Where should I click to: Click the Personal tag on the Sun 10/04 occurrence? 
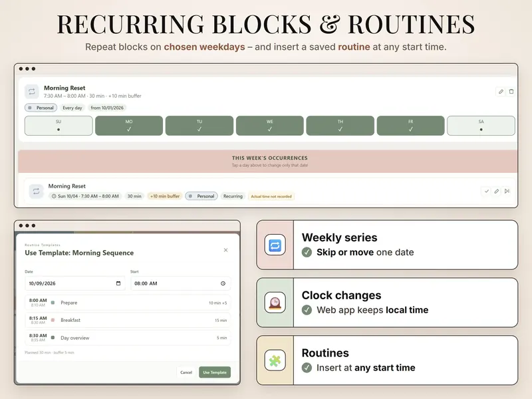(x=201, y=196)
